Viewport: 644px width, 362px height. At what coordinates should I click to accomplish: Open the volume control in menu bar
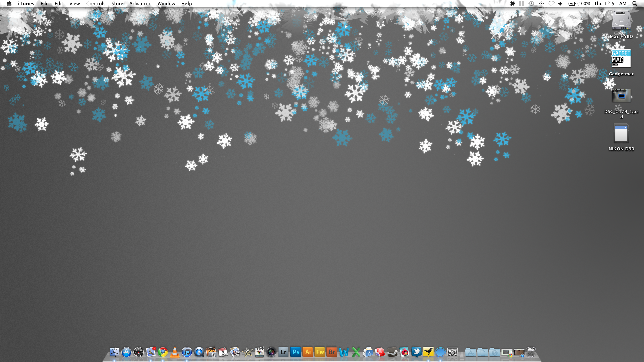(560, 4)
